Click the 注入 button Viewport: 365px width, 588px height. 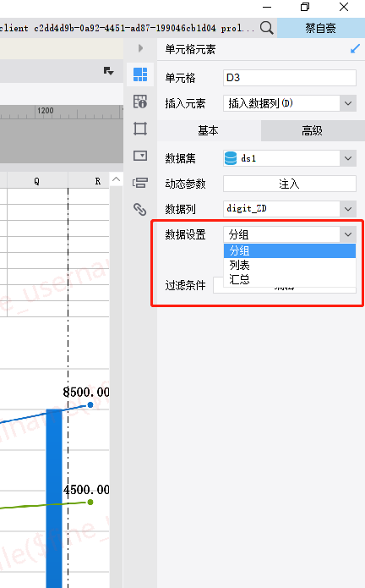[290, 184]
